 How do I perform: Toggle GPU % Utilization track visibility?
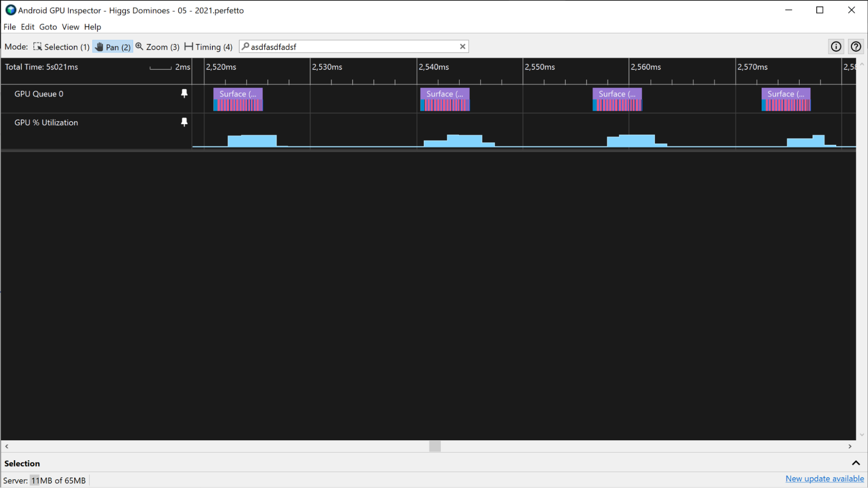[184, 123]
